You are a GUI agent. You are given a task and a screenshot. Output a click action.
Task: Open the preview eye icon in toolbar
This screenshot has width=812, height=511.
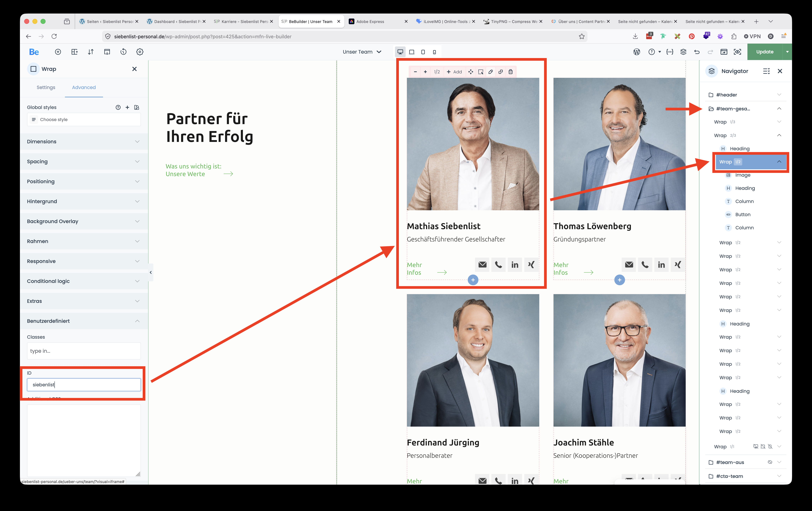point(737,52)
